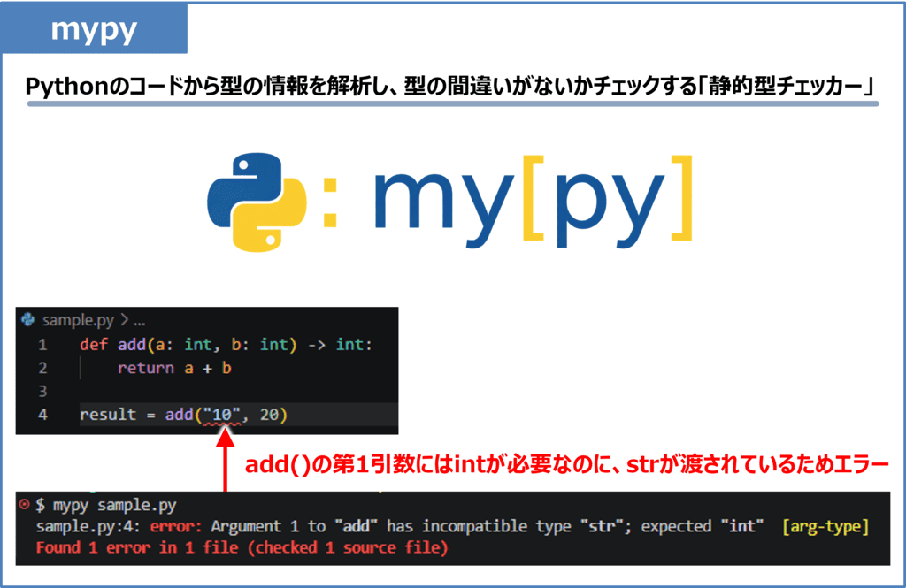This screenshot has height=588, width=906.
Task: Click line number 3 in the editor
Action: [42, 391]
